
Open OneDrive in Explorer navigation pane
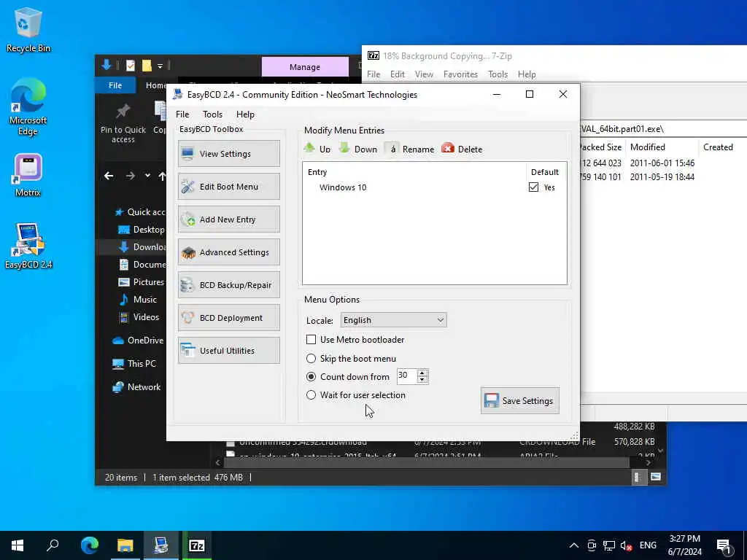coord(138,341)
